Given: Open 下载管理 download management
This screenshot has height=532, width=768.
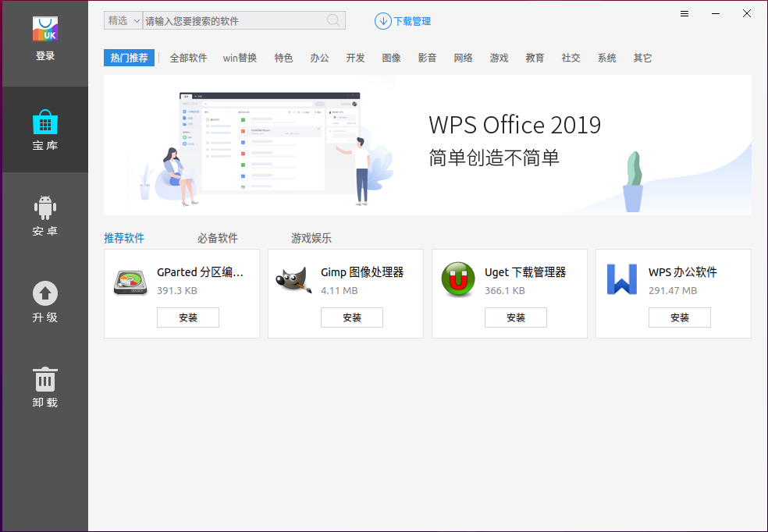Looking at the screenshot, I should (x=412, y=21).
